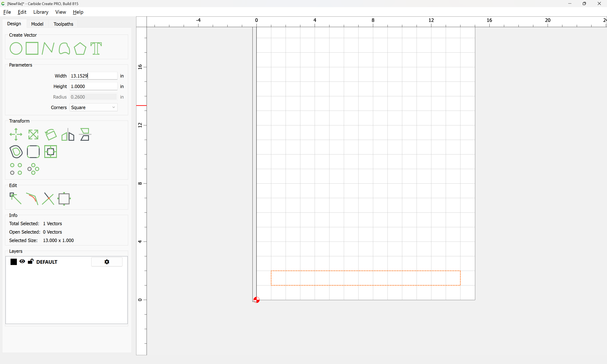
Task: Open DEFAULT layer color swatch
Action: point(14,262)
